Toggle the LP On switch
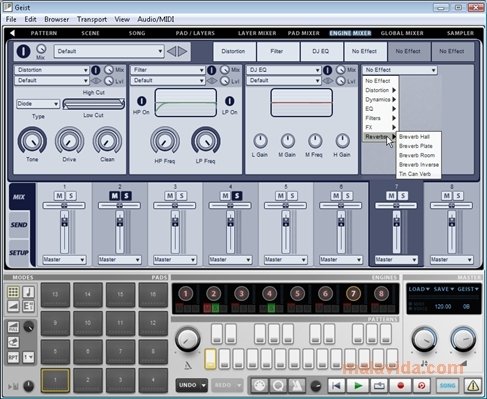487x399 pixels. pos(230,101)
